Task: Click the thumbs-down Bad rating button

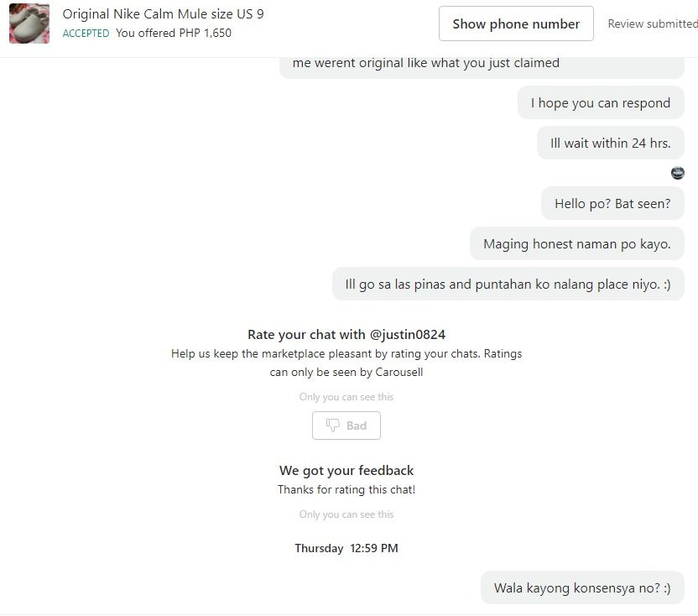Action: point(346,425)
